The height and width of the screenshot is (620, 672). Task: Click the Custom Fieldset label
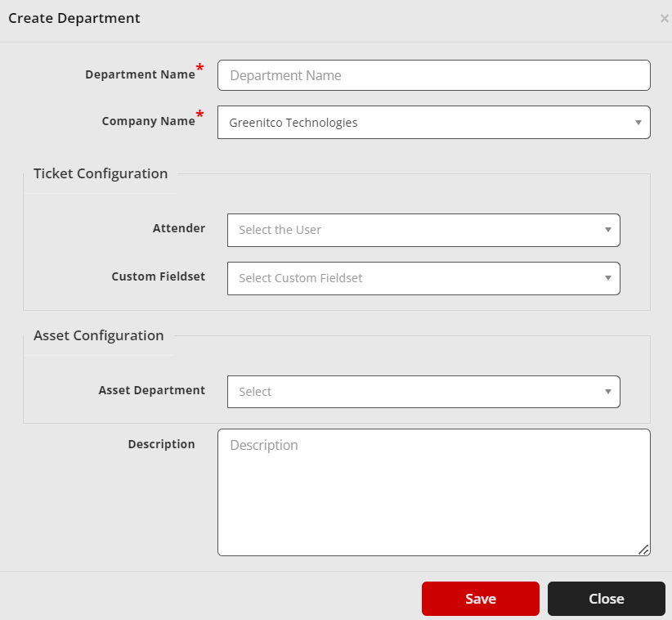coord(158,276)
